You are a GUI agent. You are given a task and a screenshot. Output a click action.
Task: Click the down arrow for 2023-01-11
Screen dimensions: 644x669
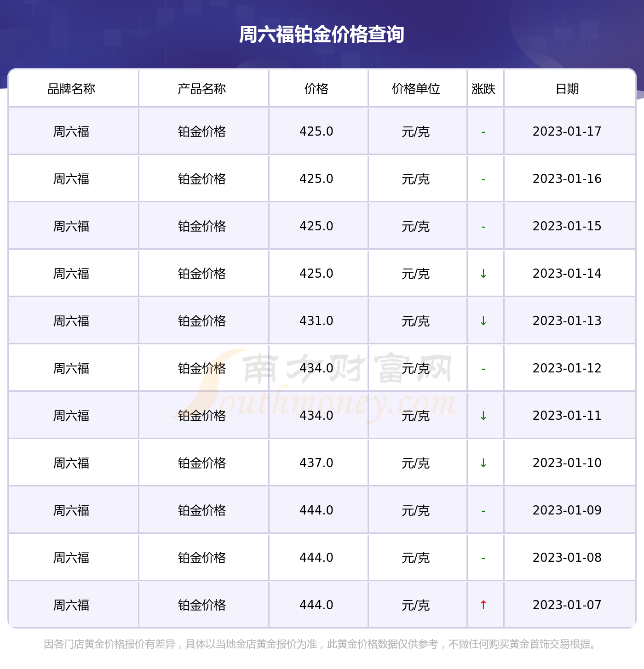click(x=483, y=416)
